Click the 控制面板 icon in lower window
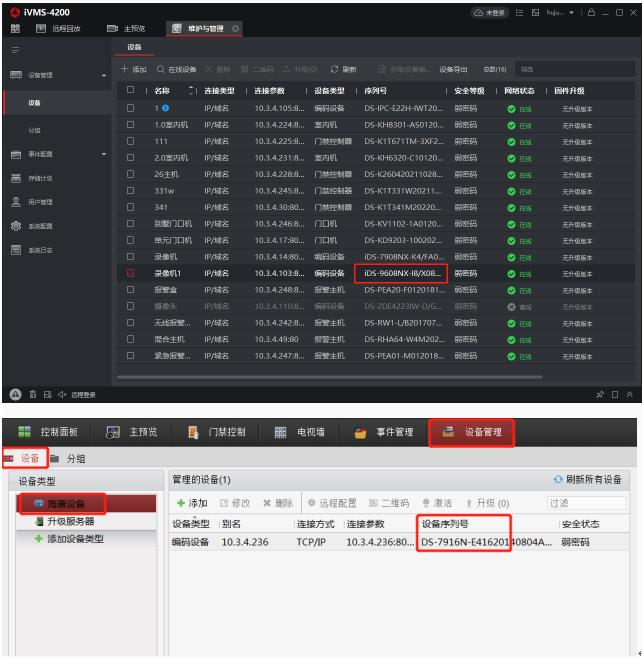This screenshot has height=658, width=642. click(25, 431)
